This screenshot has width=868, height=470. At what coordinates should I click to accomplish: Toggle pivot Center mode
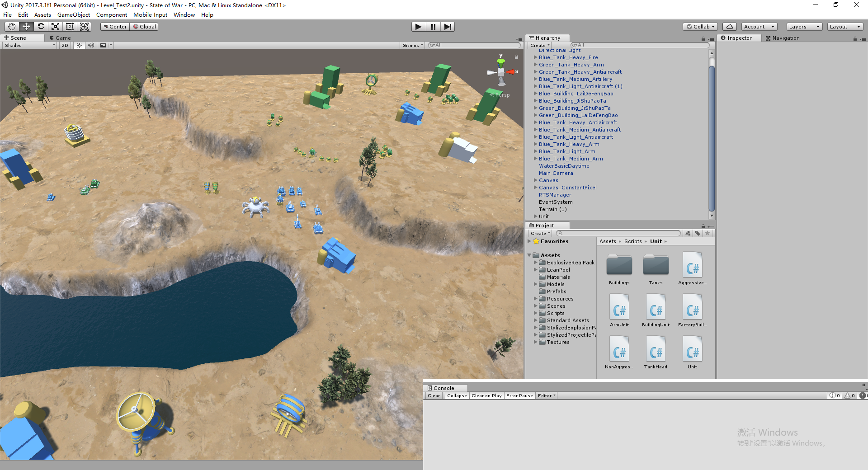point(115,27)
